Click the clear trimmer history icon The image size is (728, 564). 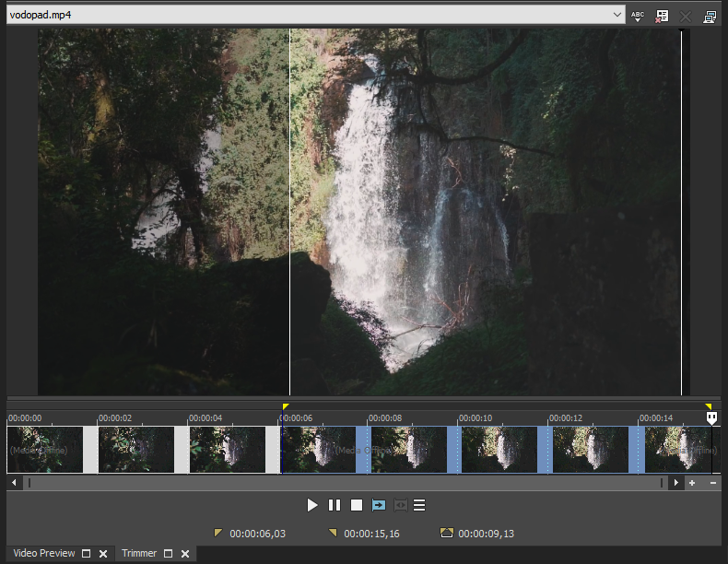pos(662,16)
